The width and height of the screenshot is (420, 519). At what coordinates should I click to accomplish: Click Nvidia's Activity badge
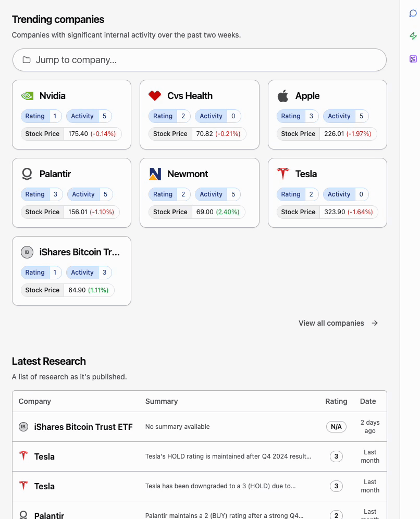click(x=89, y=116)
